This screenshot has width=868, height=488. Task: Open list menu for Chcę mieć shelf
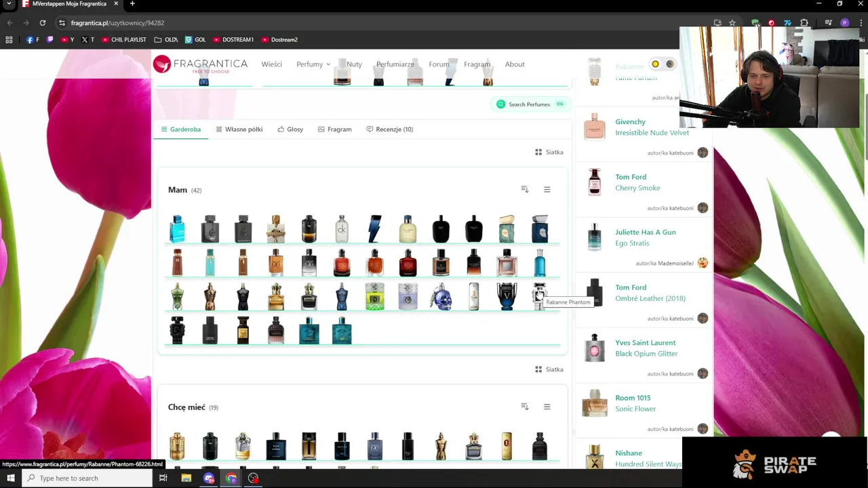(x=547, y=407)
